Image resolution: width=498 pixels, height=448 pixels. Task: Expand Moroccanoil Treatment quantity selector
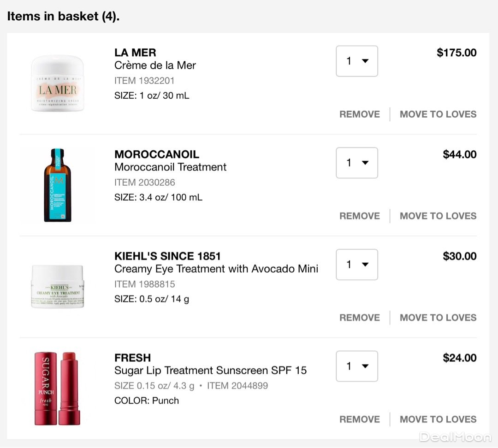[x=357, y=163]
